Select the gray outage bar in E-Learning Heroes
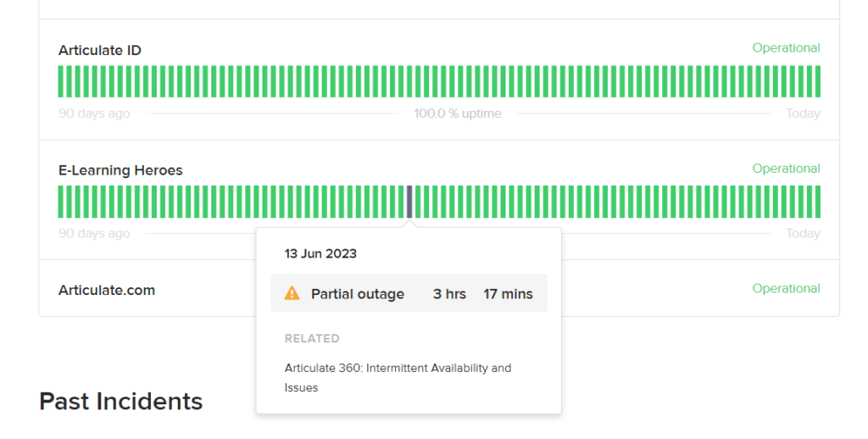This screenshot has height=439, width=868. [409, 202]
